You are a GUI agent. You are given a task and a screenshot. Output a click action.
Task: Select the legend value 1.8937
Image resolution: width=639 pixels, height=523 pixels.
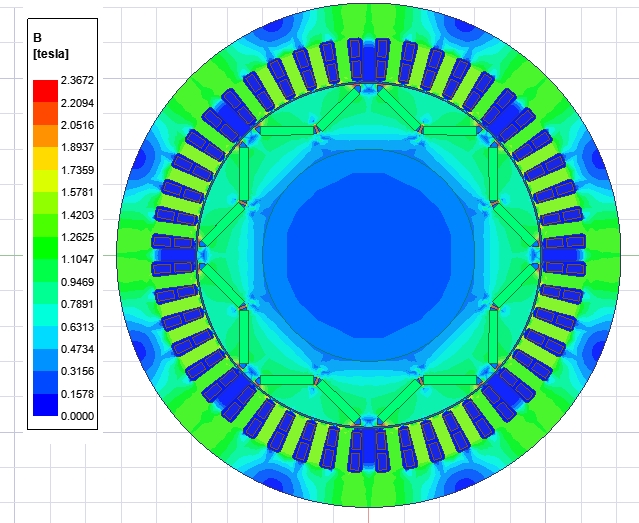click(x=77, y=147)
